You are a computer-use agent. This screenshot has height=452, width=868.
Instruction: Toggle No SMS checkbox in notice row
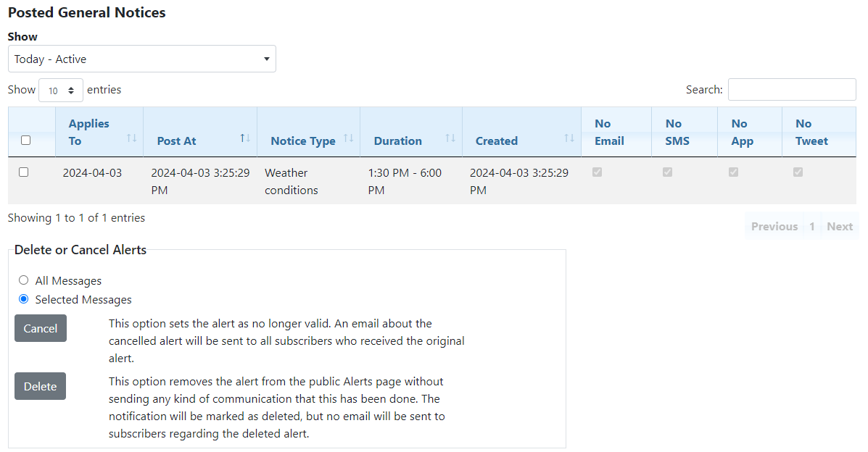(668, 172)
